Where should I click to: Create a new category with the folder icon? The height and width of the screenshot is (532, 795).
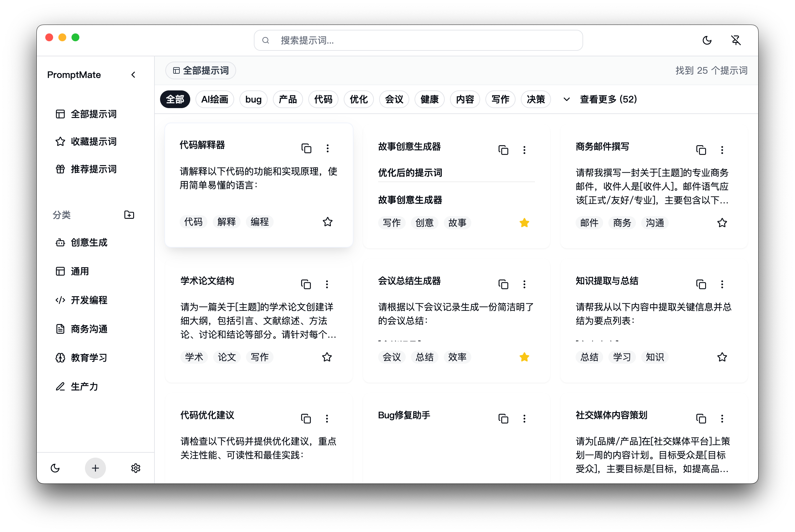[129, 215]
